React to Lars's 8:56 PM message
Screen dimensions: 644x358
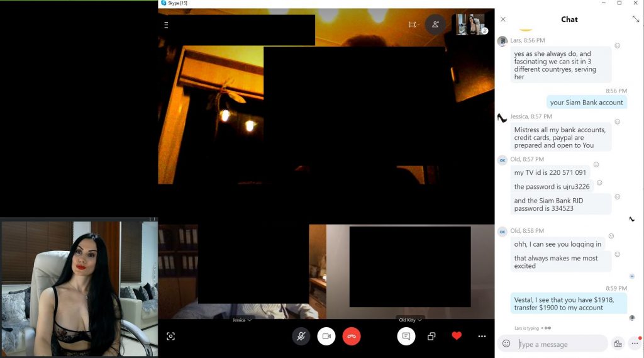pyautogui.click(x=618, y=46)
